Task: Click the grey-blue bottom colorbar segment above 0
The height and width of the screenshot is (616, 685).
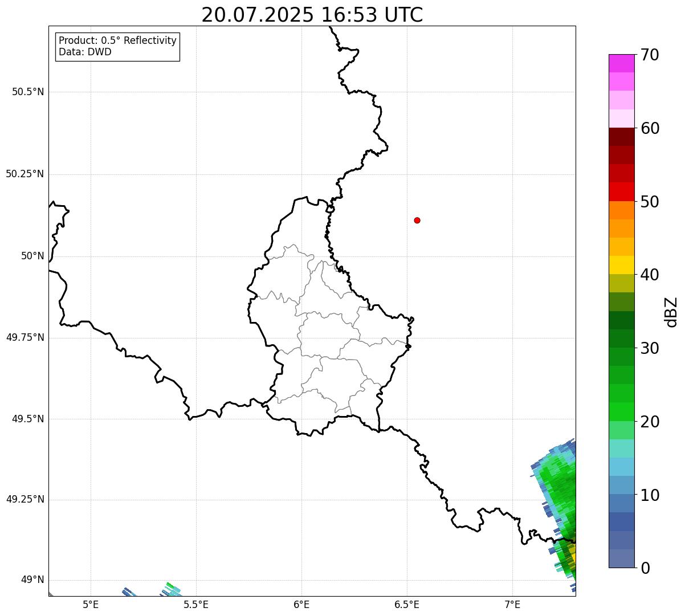Action: [622, 558]
